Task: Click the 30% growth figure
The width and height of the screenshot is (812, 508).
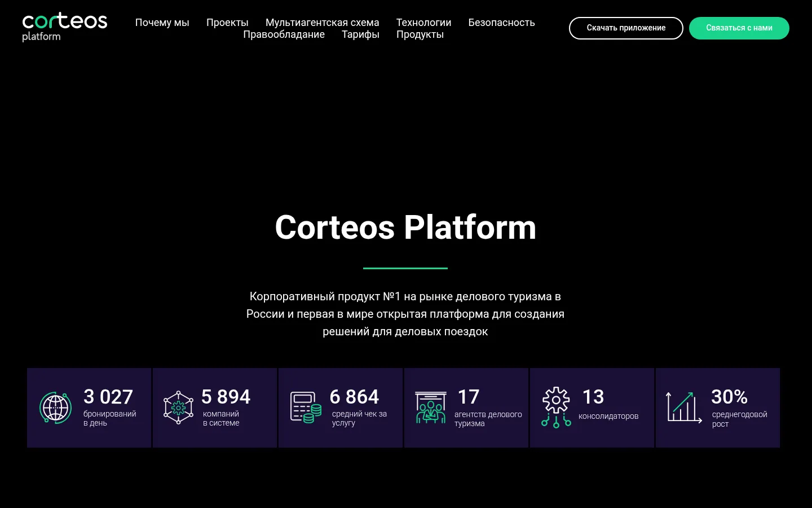Action: [x=730, y=397]
